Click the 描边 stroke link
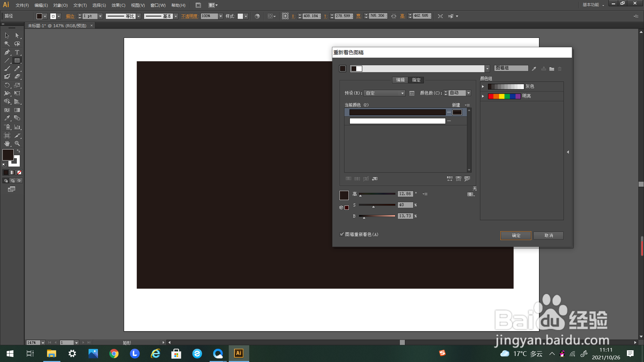 click(x=70, y=16)
